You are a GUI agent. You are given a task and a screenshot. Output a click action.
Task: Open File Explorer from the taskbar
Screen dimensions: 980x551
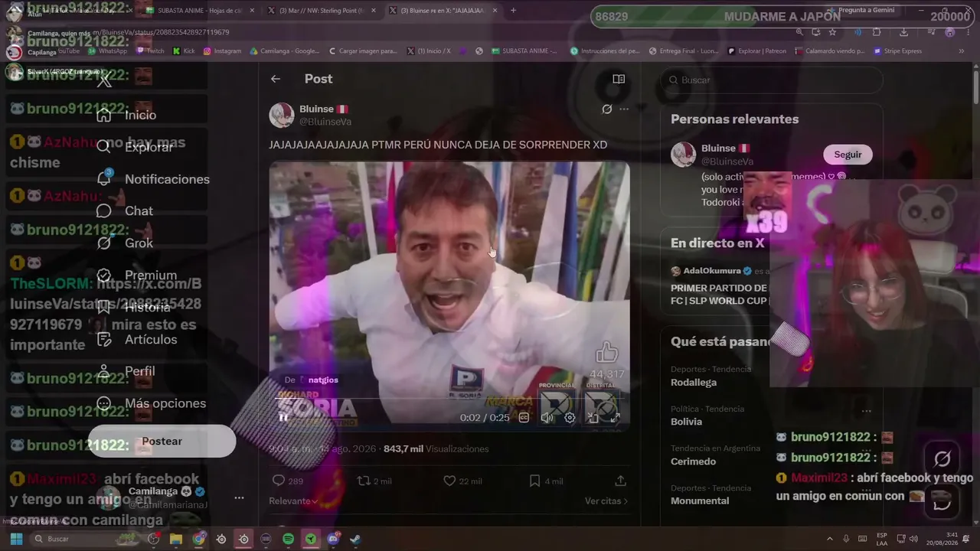[176, 539]
